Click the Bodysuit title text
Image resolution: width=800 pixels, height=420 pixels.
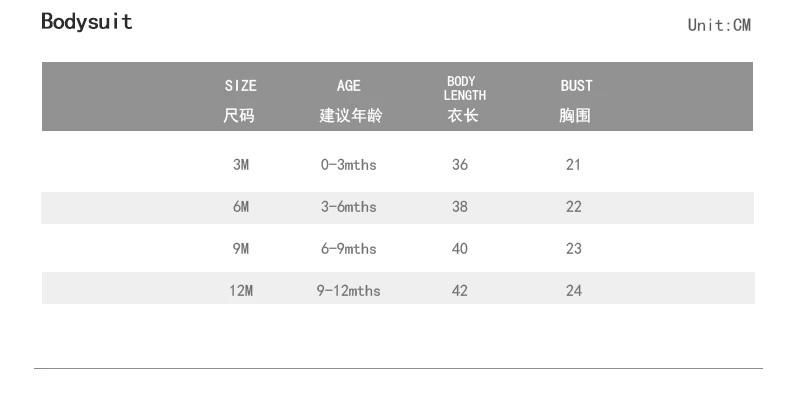tap(86, 22)
